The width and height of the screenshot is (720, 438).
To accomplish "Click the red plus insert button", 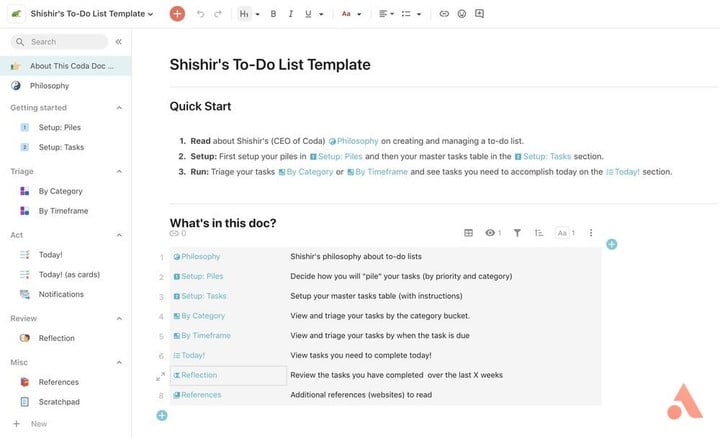I will tap(177, 14).
